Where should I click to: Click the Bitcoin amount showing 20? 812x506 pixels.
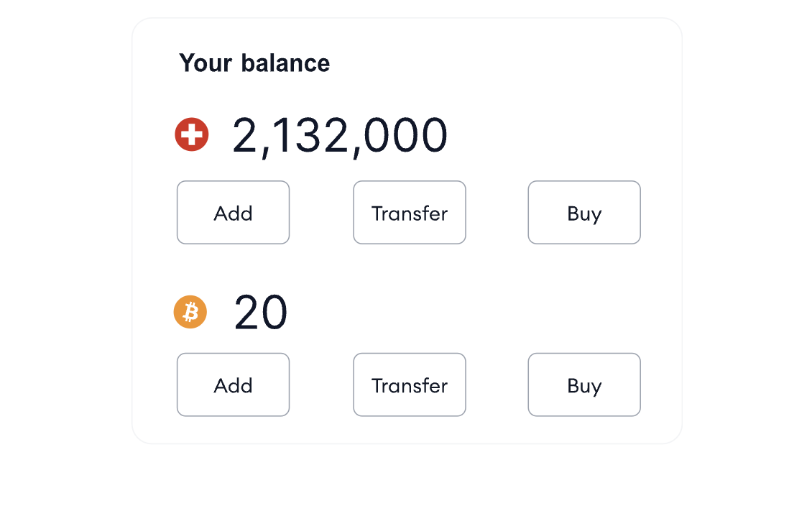[x=261, y=313]
